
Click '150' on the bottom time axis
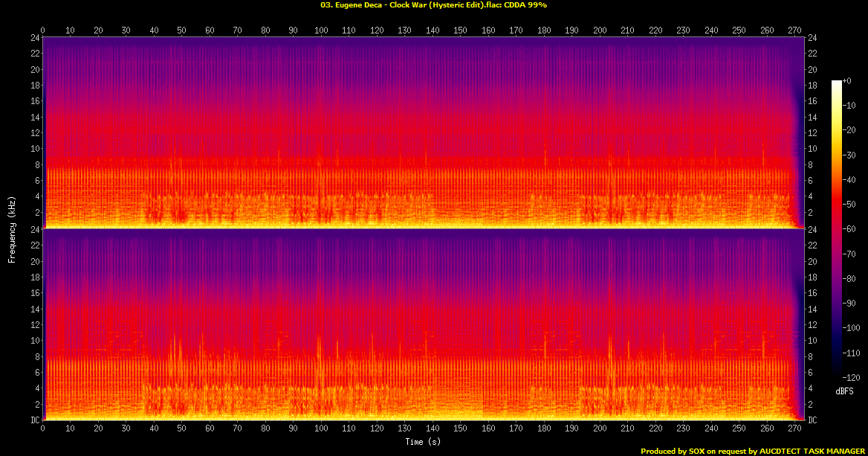[461, 428]
